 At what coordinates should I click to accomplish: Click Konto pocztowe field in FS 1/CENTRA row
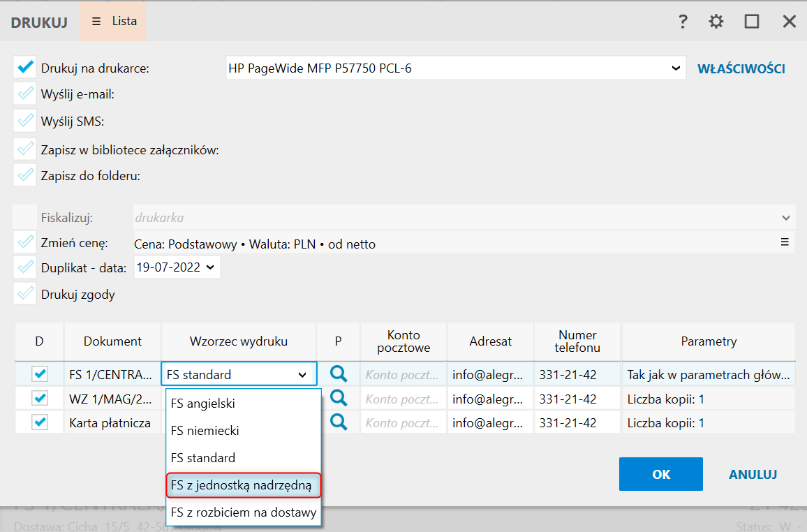pyautogui.click(x=403, y=374)
